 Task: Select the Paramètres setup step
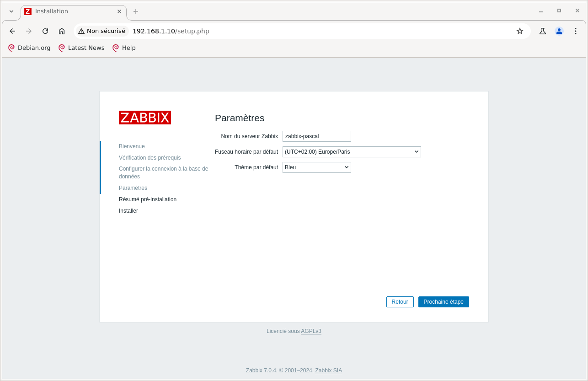pos(133,188)
